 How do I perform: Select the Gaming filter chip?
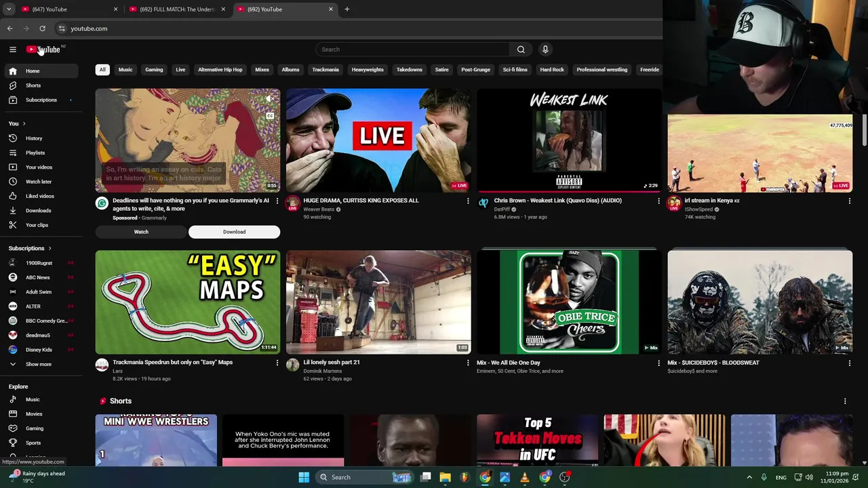click(x=154, y=70)
